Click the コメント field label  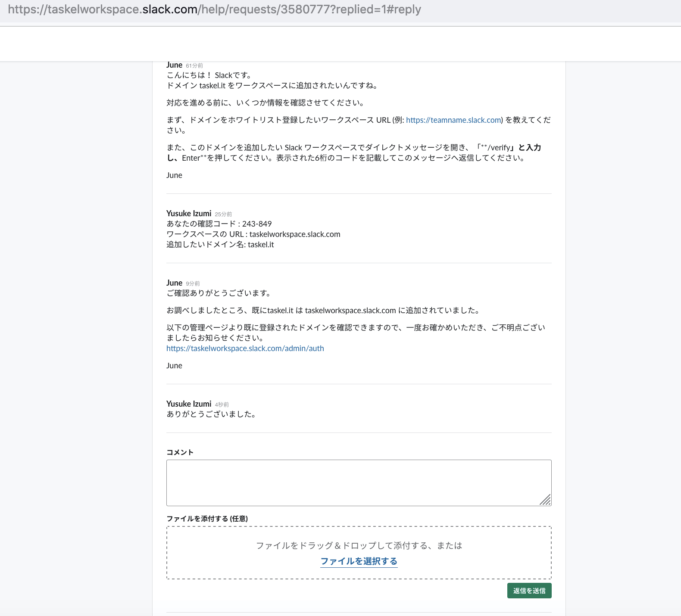click(180, 452)
